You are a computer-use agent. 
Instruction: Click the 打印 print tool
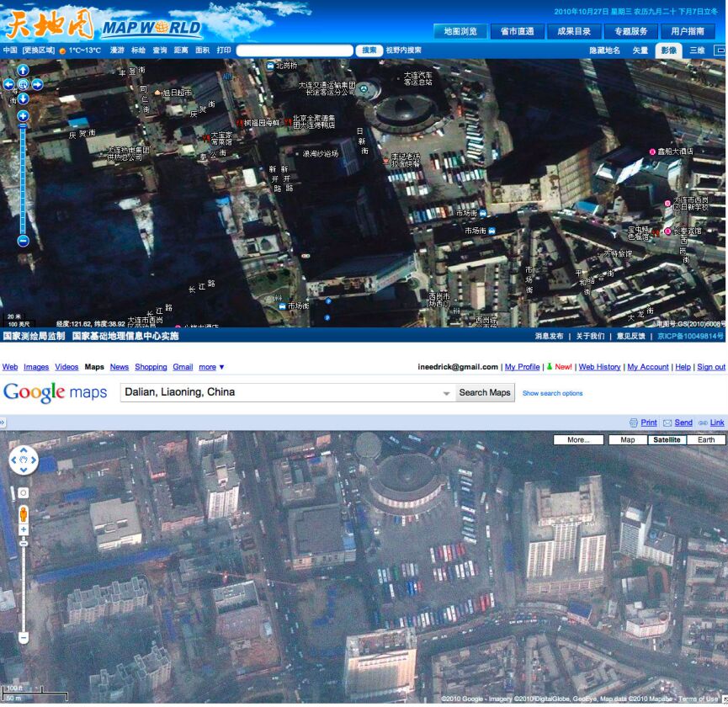coord(224,50)
